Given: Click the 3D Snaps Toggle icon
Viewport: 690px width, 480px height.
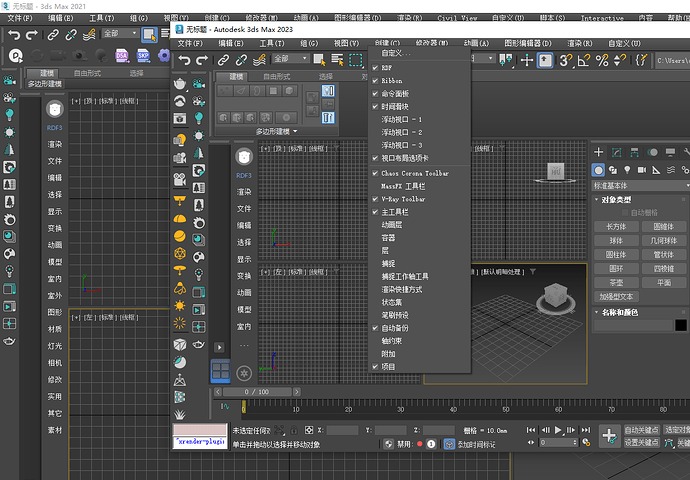Looking at the screenshot, I should pyautogui.click(x=565, y=60).
